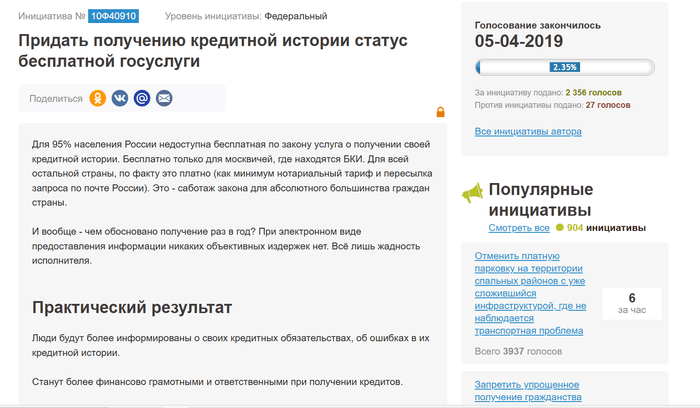Click the "6 за час" votes box
The image size is (700, 408).
click(631, 303)
